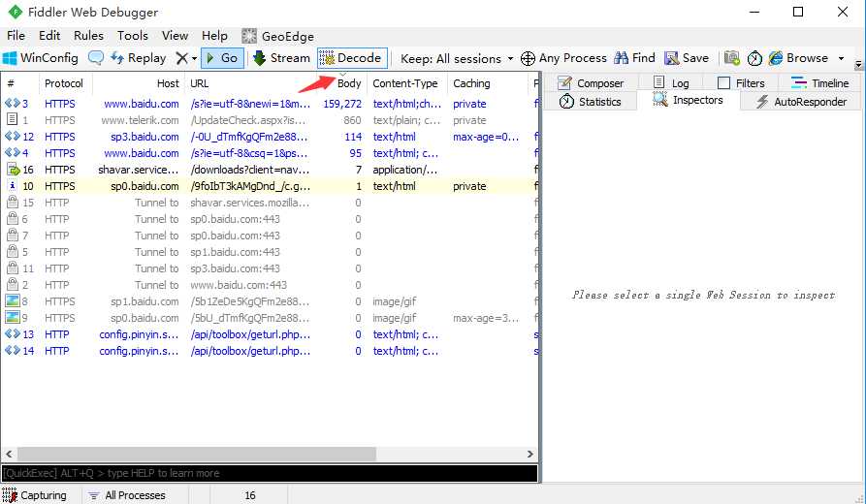The width and height of the screenshot is (866, 504).
Task: Switch to the Statistics tab
Action: point(590,102)
